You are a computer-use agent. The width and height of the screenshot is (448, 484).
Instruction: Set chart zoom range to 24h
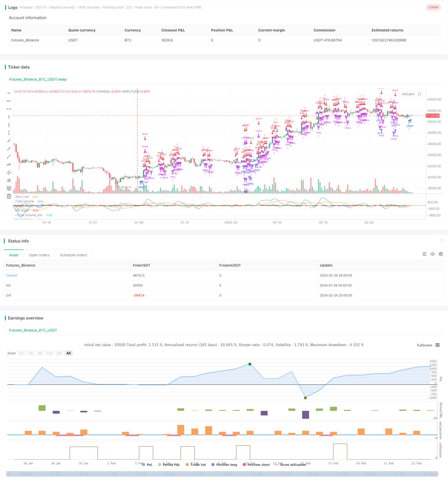coord(59,353)
